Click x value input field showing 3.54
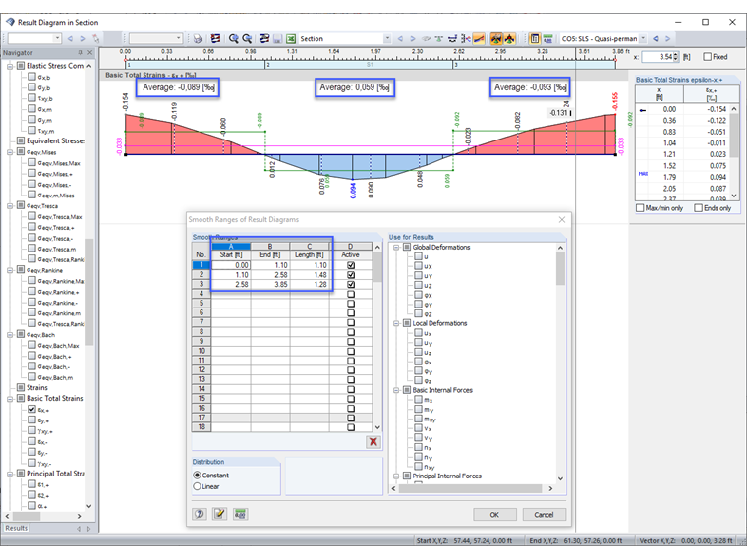The height and width of the screenshot is (560, 747). (x=660, y=57)
